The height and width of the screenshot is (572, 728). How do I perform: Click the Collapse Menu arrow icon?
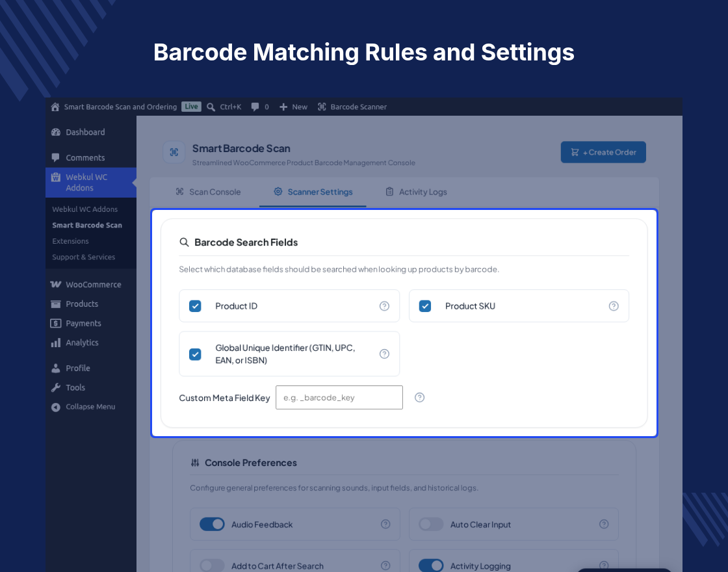click(56, 407)
